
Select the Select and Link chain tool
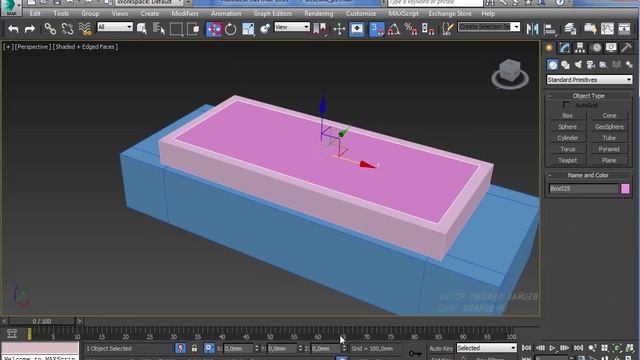tap(50, 29)
